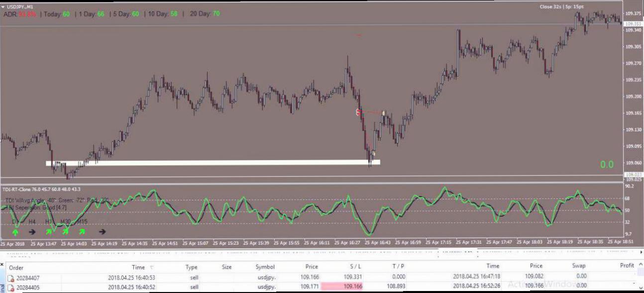Click close time 2018.04.25 16:47:18
The width and height of the screenshot is (644, 293).
pos(476,276)
